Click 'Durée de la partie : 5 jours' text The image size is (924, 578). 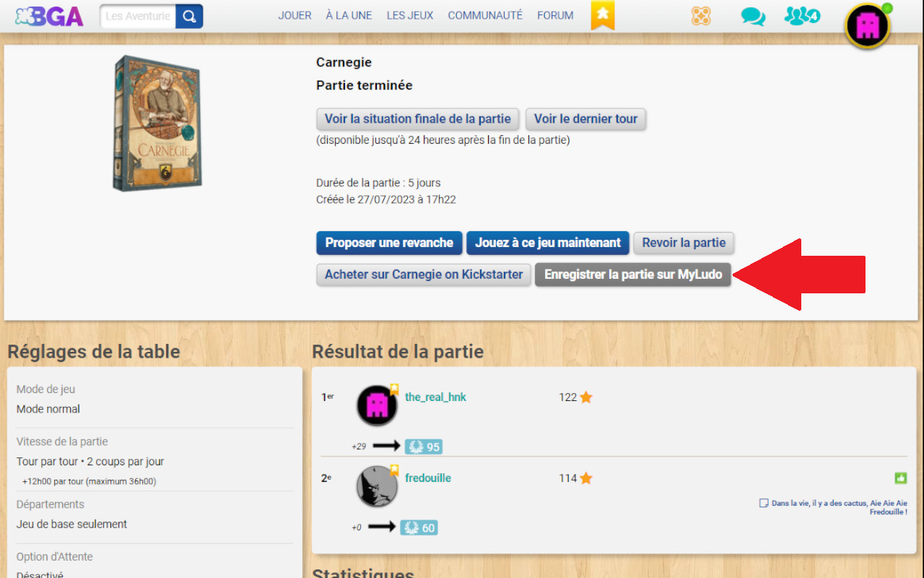click(x=378, y=183)
